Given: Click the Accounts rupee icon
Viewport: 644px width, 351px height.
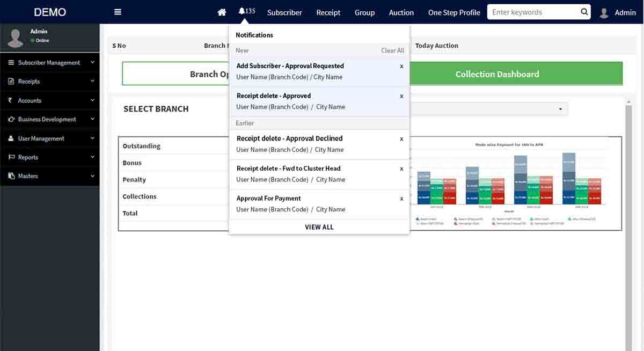Looking at the screenshot, I should pos(11,100).
